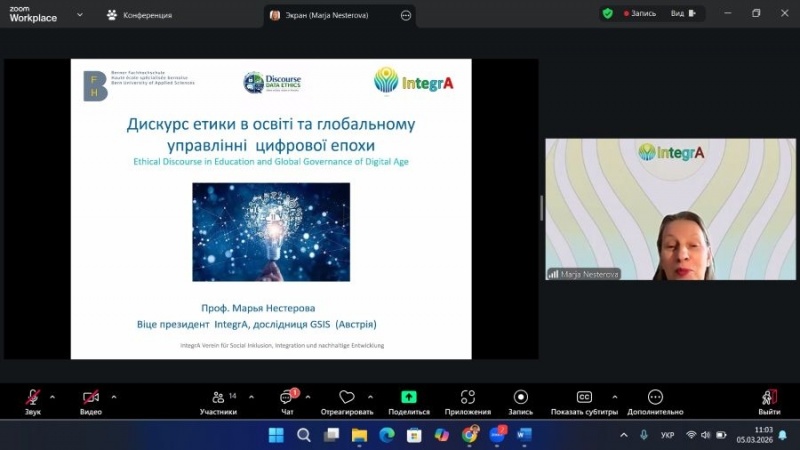This screenshot has height=450, width=800.
Task: Toggle closed captions with Показать субтитры
Action: [585, 397]
